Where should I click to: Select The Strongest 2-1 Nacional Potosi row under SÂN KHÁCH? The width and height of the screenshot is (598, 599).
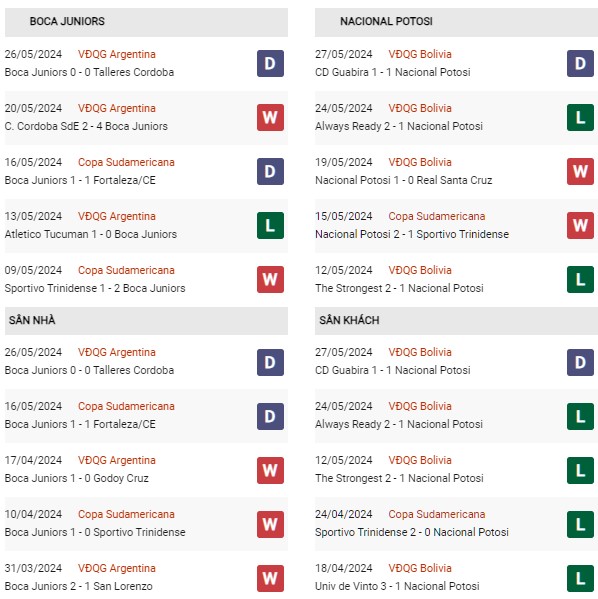point(456,470)
